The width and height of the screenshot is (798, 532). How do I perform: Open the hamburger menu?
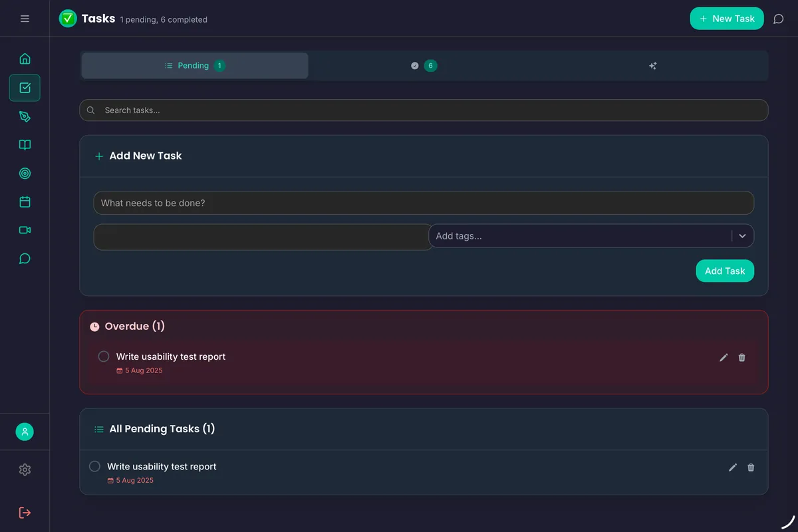(x=25, y=19)
